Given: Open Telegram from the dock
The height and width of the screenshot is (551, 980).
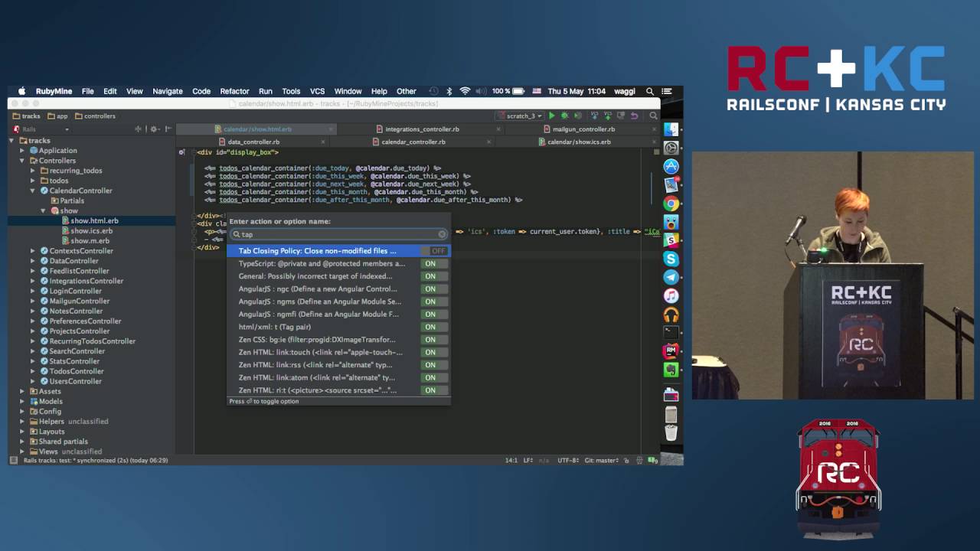Looking at the screenshot, I should click(671, 277).
